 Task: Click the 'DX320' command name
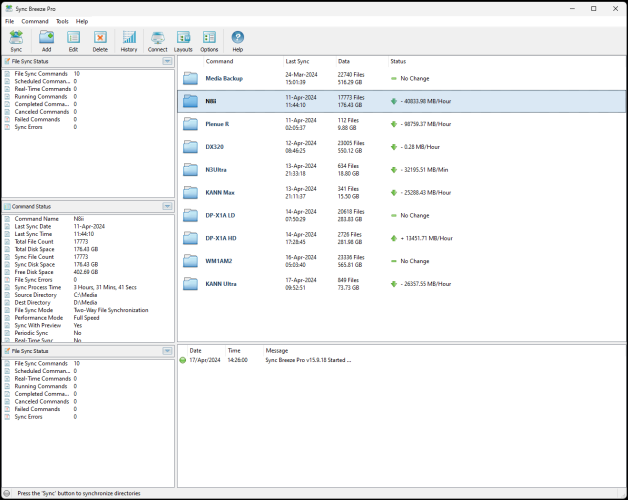click(x=214, y=147)
